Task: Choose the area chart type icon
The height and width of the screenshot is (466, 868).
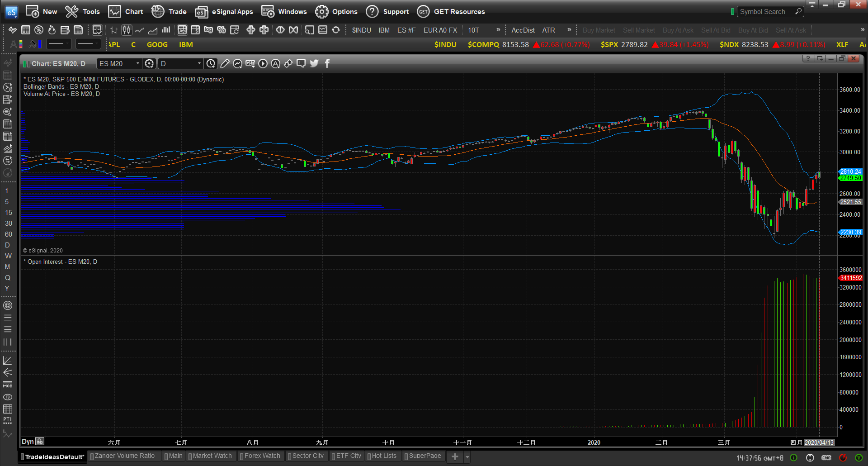Action: (x=153, y=30)
